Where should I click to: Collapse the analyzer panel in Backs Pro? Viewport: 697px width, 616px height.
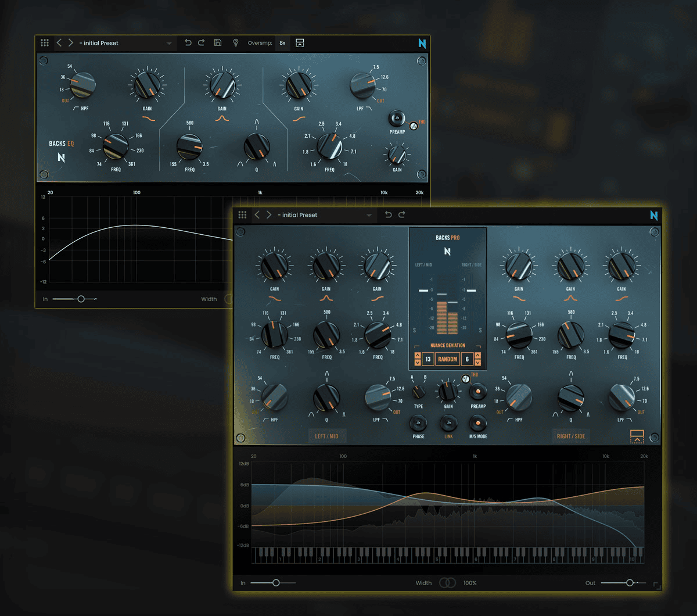coord(637,436)
